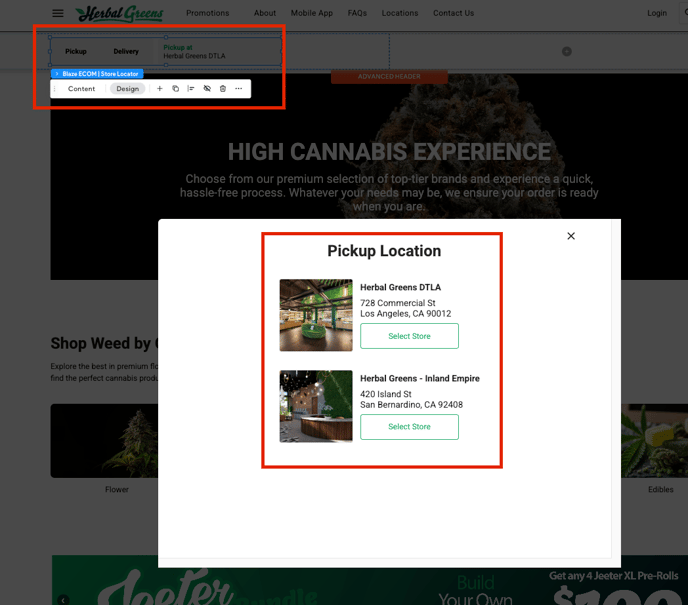The height and width of the screenshot is (605, 688).
Task: Open the Content tab of widget toolbar
Action: (81, 89)
